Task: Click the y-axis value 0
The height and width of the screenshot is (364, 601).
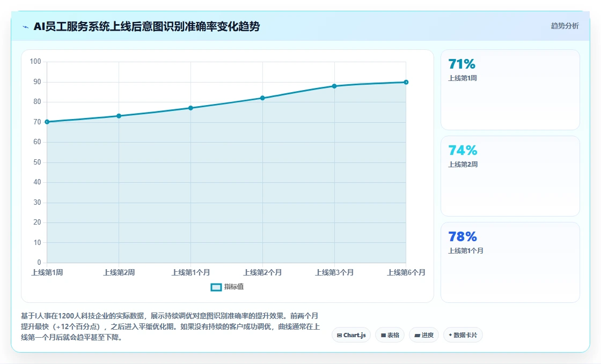Action: pos(39,263)
